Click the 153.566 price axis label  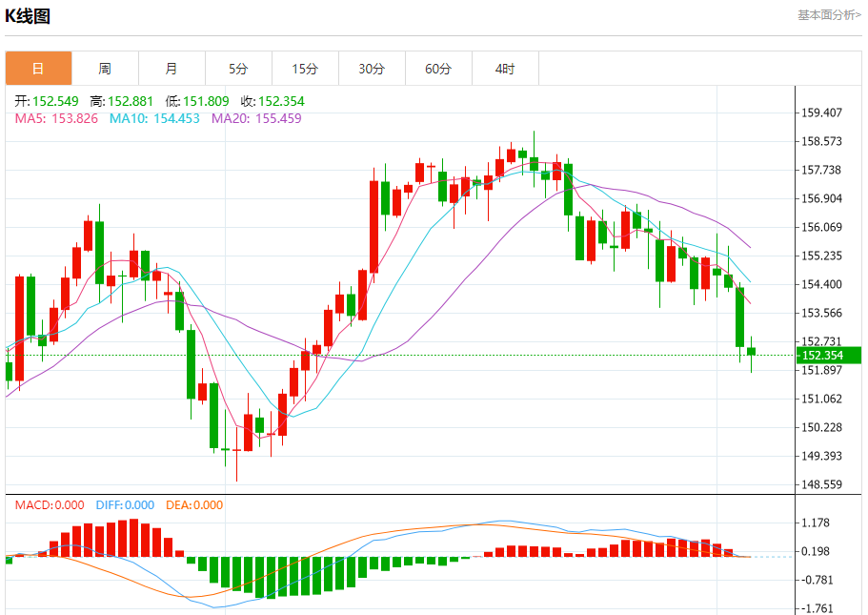[821, 313]
